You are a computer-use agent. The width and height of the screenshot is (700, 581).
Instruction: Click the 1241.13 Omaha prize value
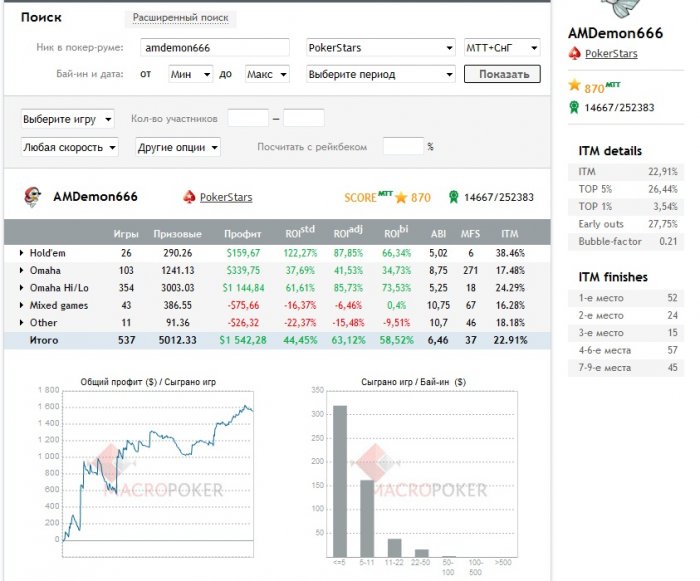coord(178,271)
